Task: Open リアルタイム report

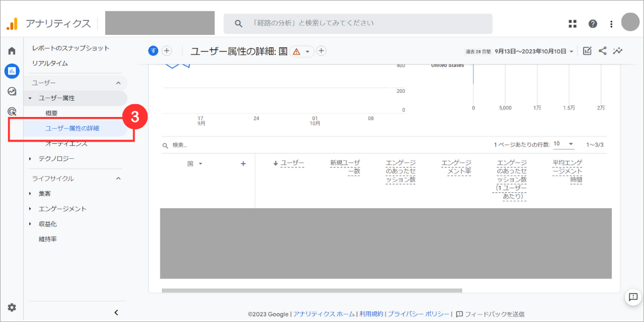Action: point(50,63)
